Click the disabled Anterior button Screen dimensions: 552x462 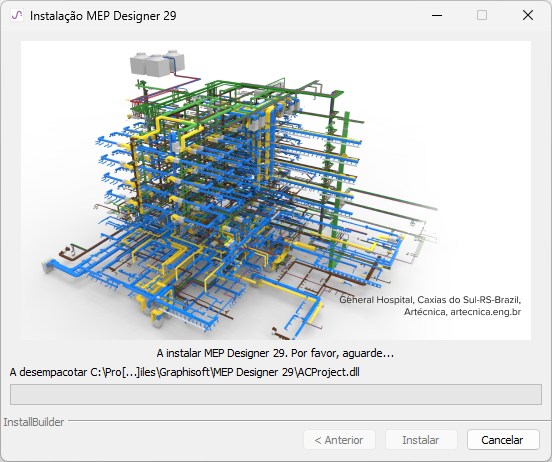click(339, 439)
